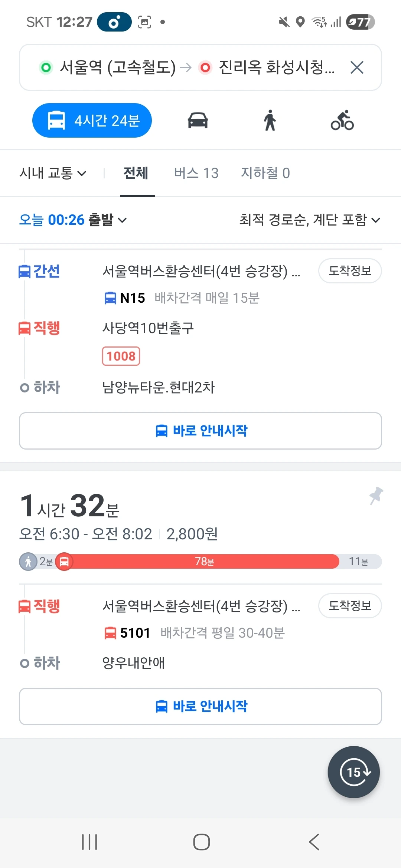Tap 도착정보 for the N15 bus

(x=350, y=271)
